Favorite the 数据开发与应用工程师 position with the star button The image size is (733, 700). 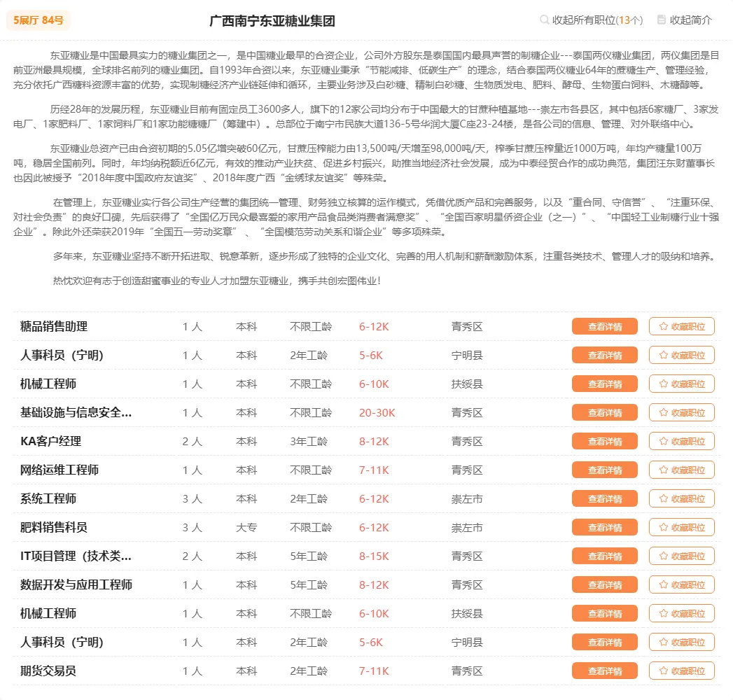click(682, 585)
